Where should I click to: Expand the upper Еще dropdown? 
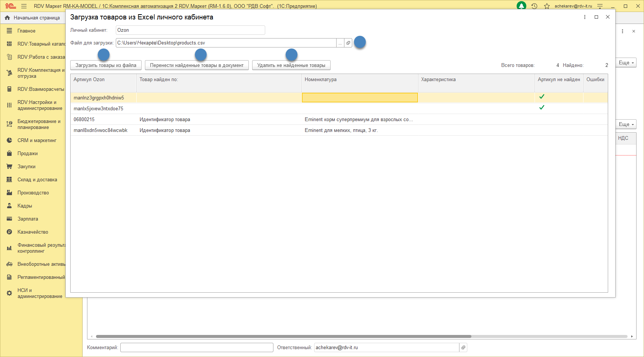[626, 63]
